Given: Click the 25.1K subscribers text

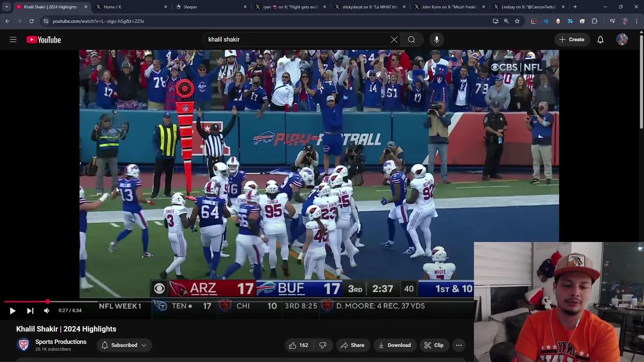Looking at the screenshot, I should [53, 349].
